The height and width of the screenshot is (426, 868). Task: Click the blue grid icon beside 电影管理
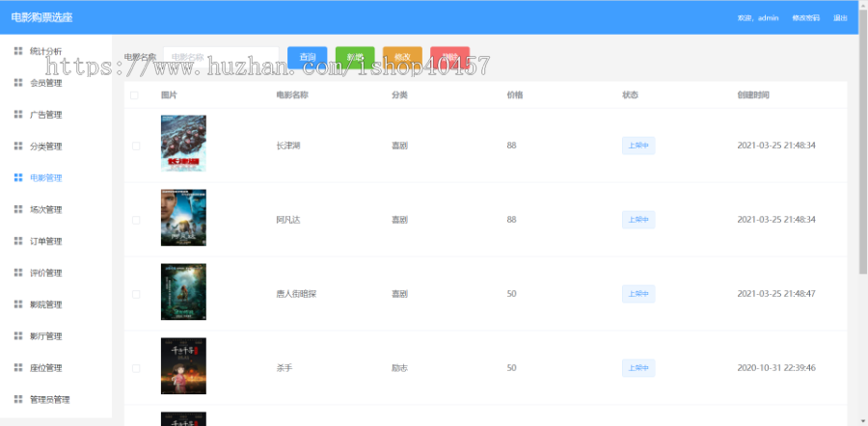click(x=18, y=177)
